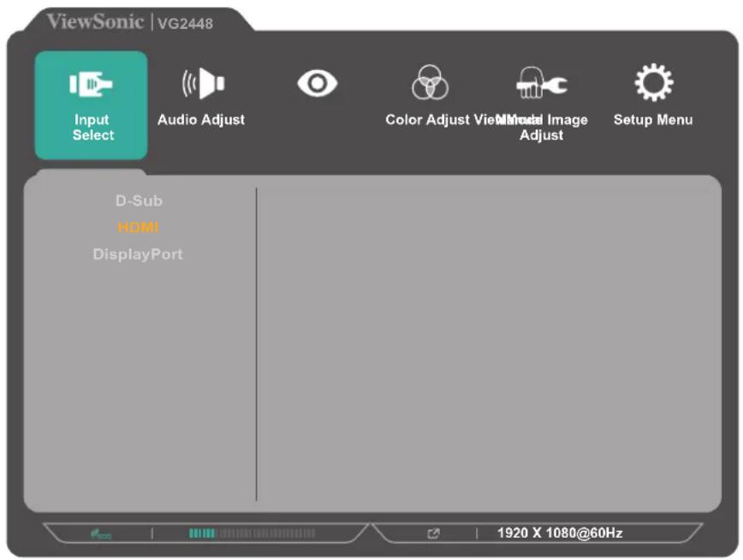Open the ViewMode eye icon
The width and height of the screenshot is (743, 560).
pos(318,83)
